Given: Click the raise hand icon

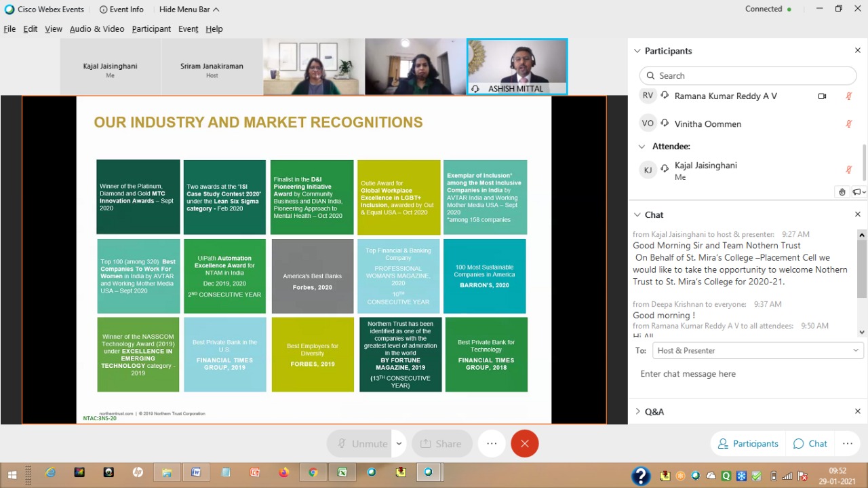Looking at the screenshot, I should click(842, 192).
